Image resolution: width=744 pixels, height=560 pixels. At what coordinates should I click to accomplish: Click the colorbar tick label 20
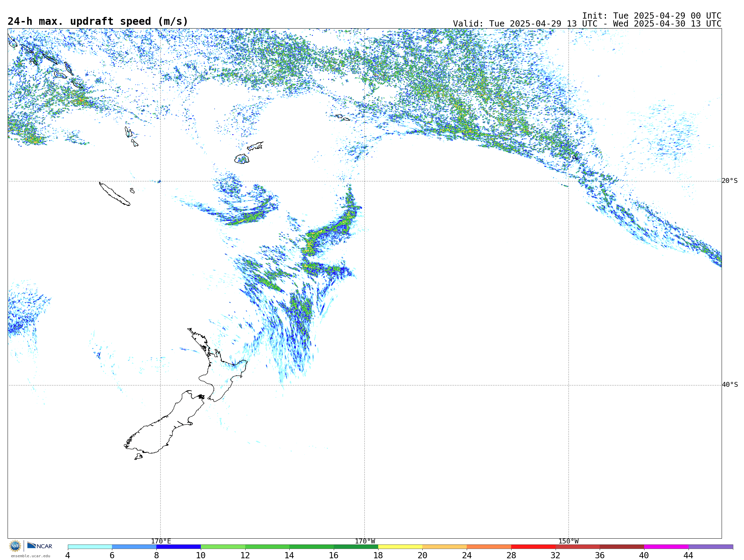click(422, 555)
